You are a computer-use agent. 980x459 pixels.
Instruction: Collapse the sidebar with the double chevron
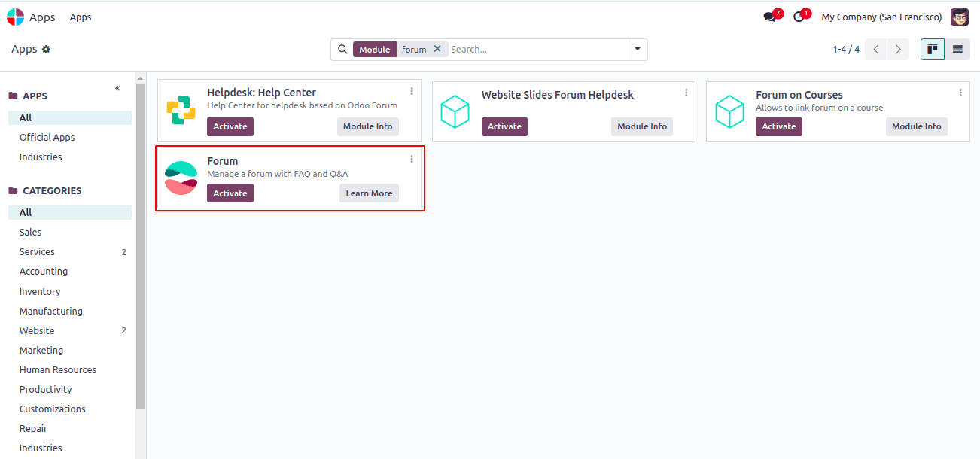point(117,88)
